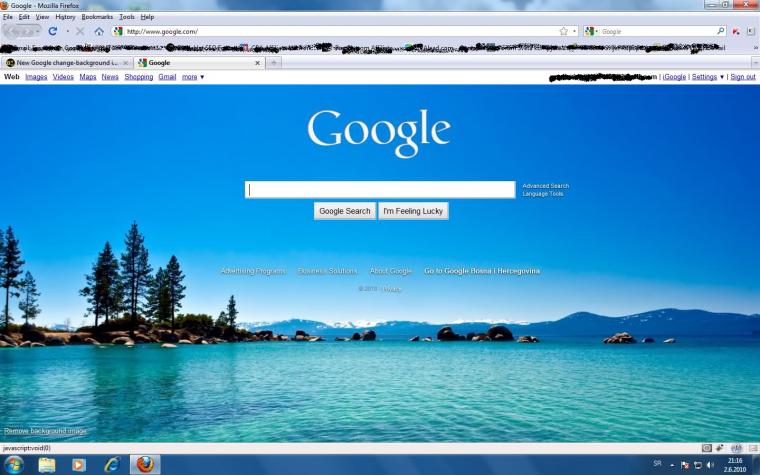Screen dimensions: 760x475
Task: Open the Settings dropdown on Google page
Action: pyautogui.click(x=708, y=77)
